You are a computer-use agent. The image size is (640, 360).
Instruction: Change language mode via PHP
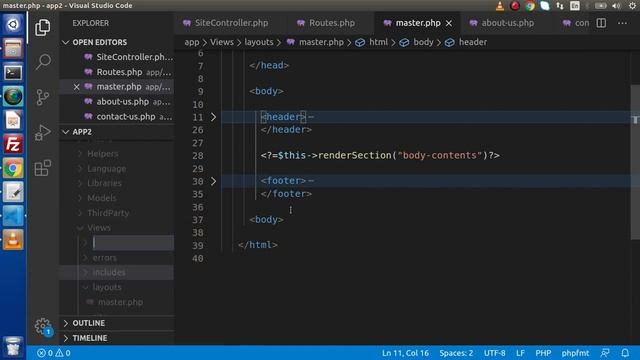pyautogui.click(x=543, y=353)
